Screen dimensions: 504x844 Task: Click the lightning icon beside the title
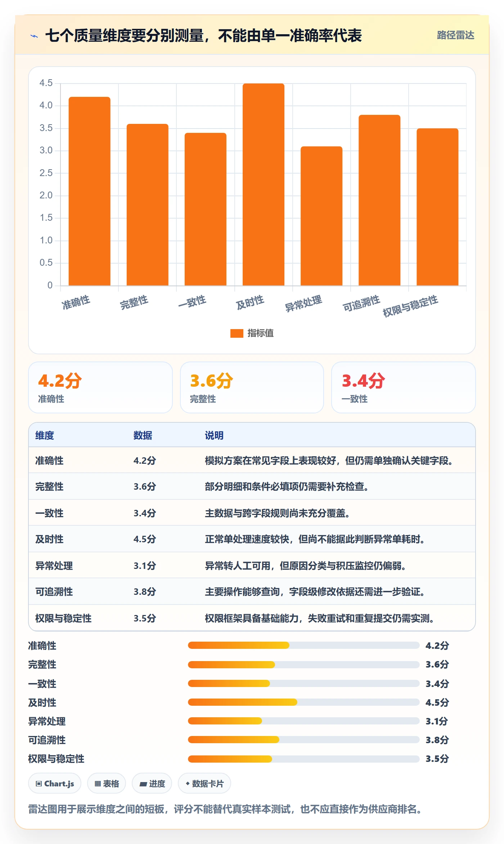coord(34,36)
